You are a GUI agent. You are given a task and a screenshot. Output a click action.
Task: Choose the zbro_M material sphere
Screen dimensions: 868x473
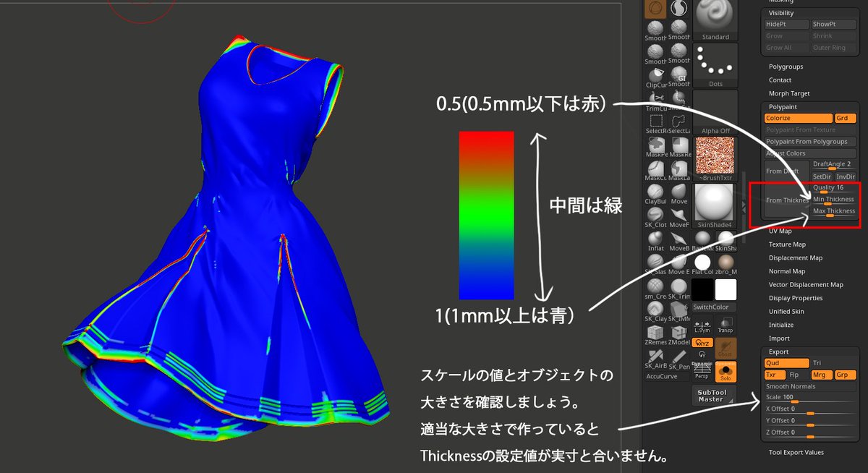[x=726, y=264]
